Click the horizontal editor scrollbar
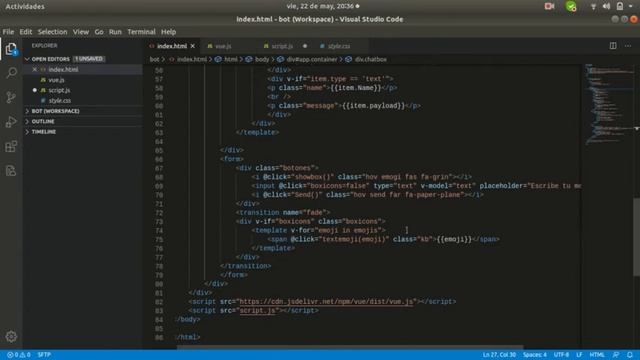The height and width of the screenshot is (360, 640). tap(350, 347)
